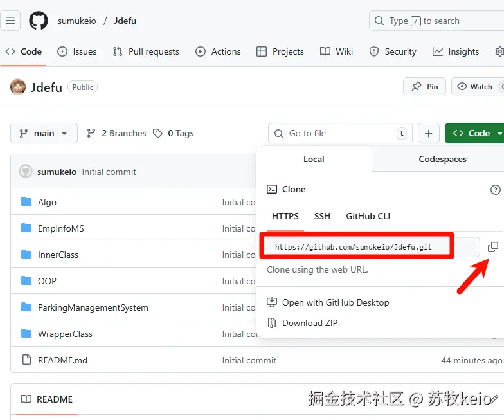The height and width of the screenshot is (420, 504).
Task: Open the Initial commit message link in header
Action: (109, 172)
